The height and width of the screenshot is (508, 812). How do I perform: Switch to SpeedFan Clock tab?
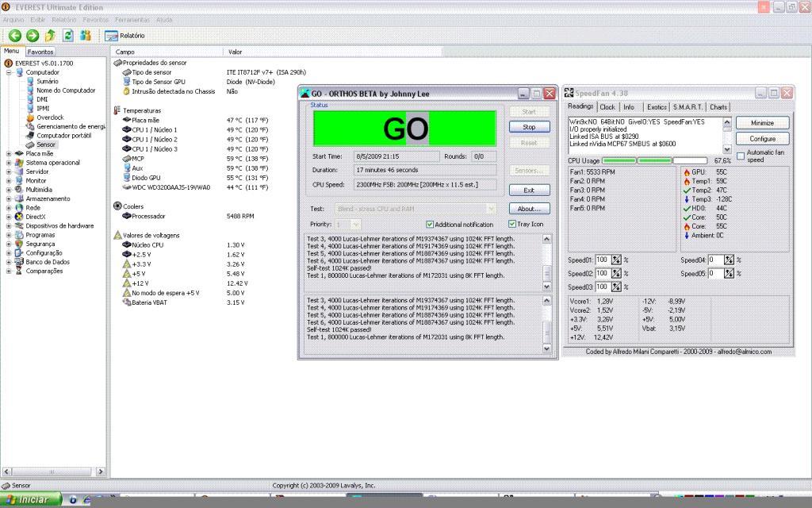(x=607, y=107)
